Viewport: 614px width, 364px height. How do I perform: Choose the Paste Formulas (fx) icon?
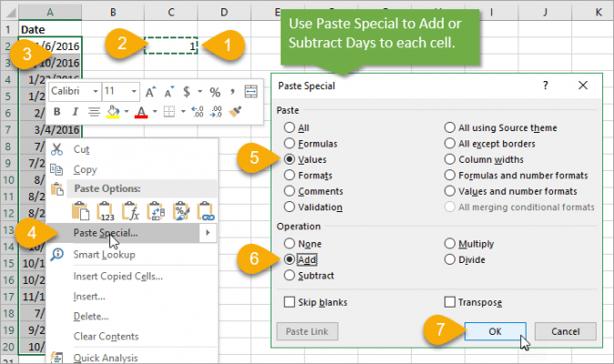pyautogui.click(x=132, y=211)
